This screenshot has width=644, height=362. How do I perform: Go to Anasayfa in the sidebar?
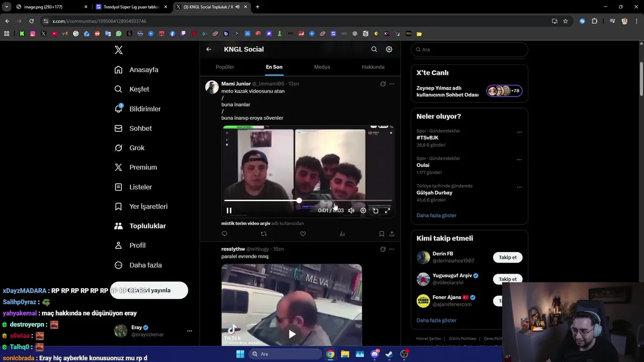[136, 70]
